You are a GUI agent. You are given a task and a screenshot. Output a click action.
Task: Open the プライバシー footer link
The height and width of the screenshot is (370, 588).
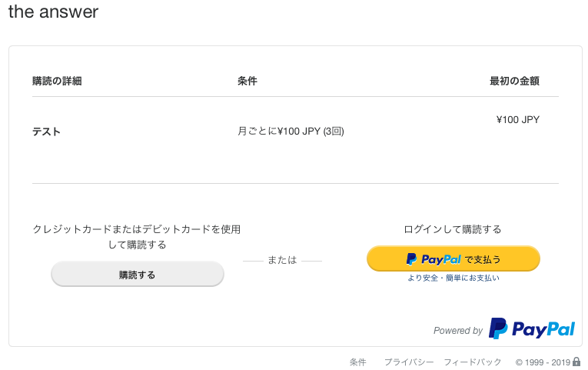(409, 362)
